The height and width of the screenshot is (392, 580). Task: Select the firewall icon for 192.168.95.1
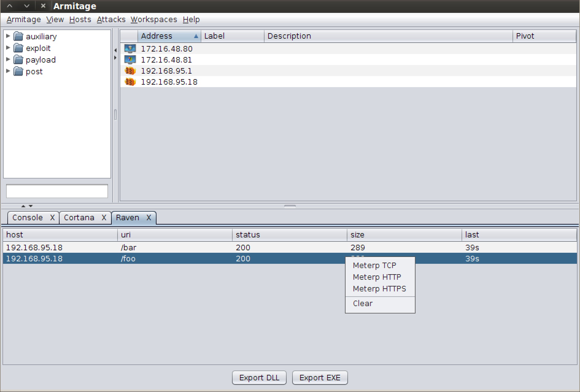130,71
